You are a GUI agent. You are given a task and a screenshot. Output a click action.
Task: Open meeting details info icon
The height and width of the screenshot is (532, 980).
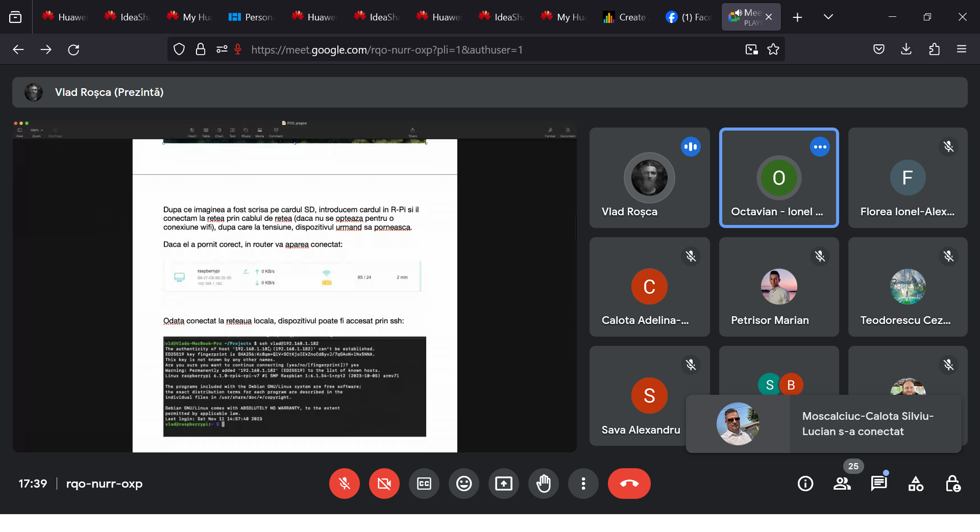click(x=805, y=484)
